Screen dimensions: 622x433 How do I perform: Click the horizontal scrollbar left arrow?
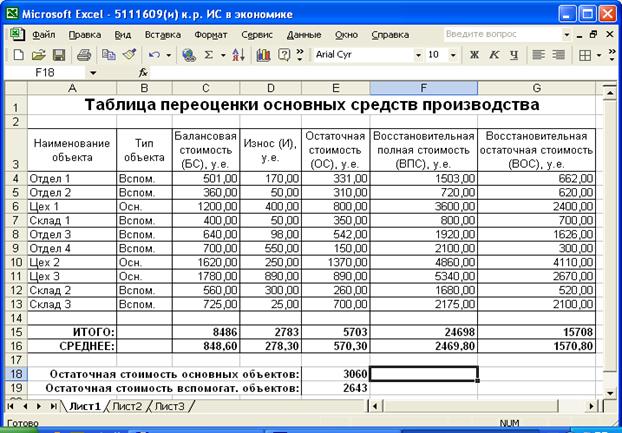[375, 406]
